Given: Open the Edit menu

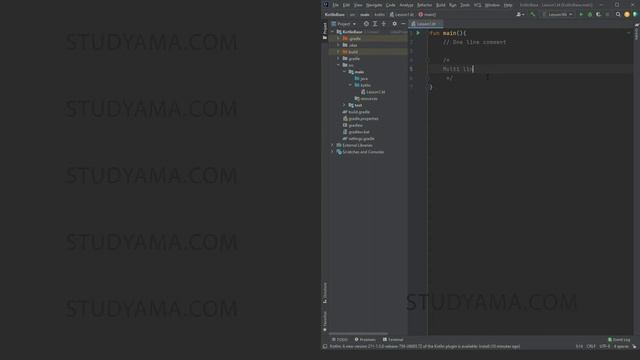Looking at the screenshot, I should 346,5.
